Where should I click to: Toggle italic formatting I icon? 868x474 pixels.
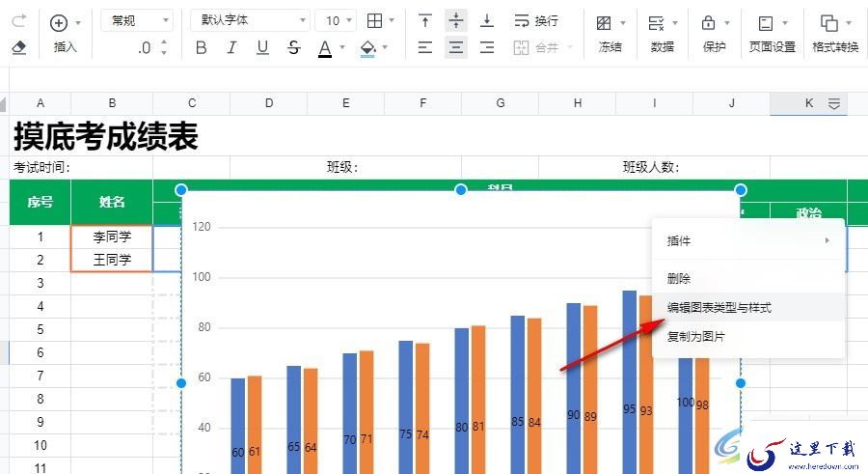point(231,48)
